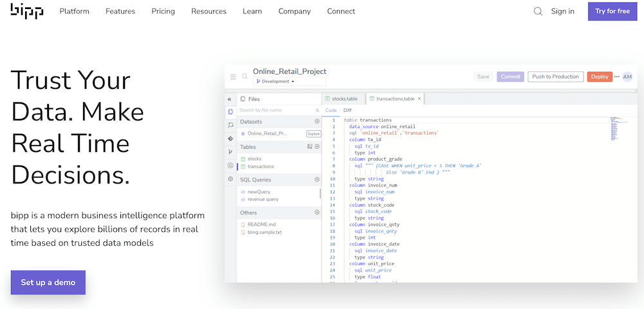Click the search icon beside Online_Retail_Project
Viewport: 644px width, 309px height.
(x=245, y=77)
